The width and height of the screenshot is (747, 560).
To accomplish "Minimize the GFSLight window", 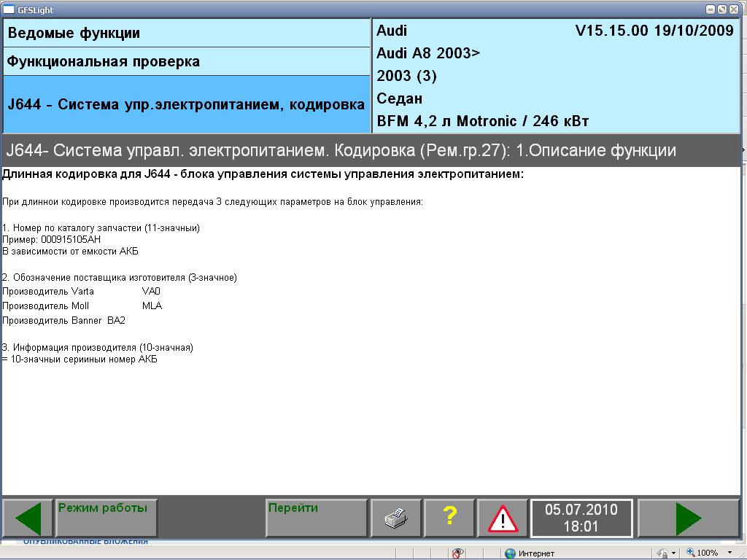I will 711,9.
